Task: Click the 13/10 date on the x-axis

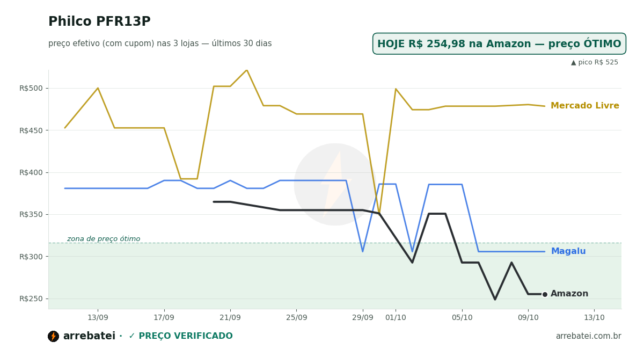Action: click(x=594, y=318)
